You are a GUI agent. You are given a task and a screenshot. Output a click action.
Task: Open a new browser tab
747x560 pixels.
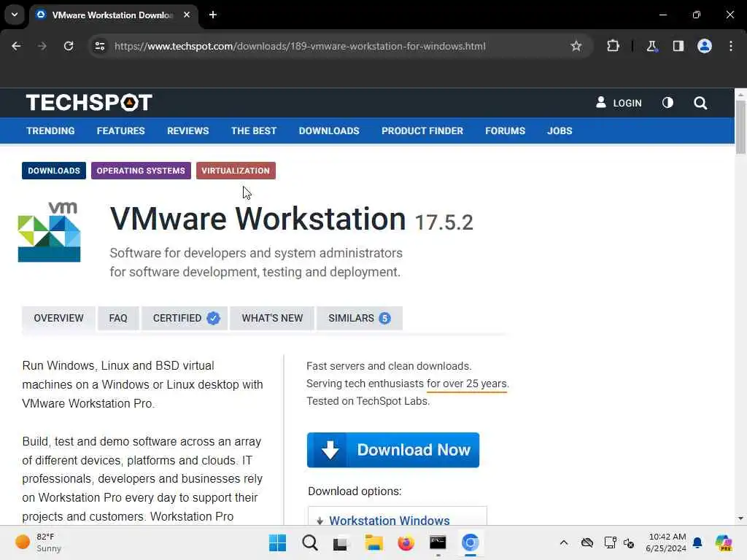(x=213, y=15)
